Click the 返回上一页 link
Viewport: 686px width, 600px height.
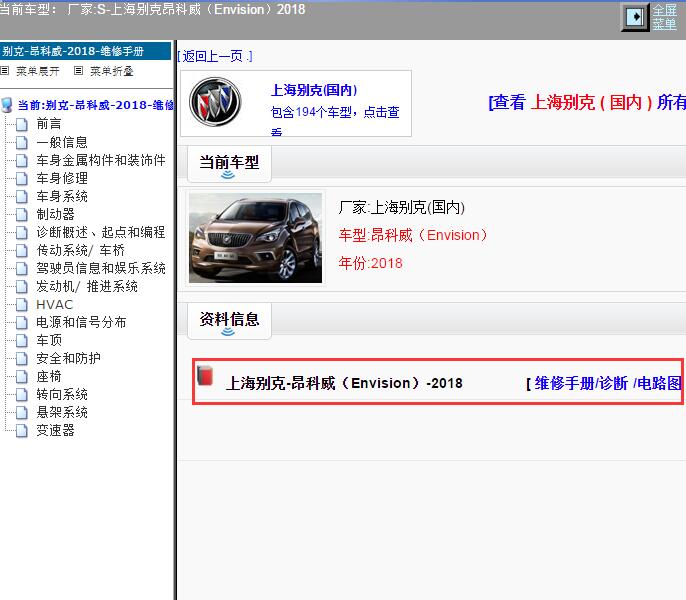[215, 56]
